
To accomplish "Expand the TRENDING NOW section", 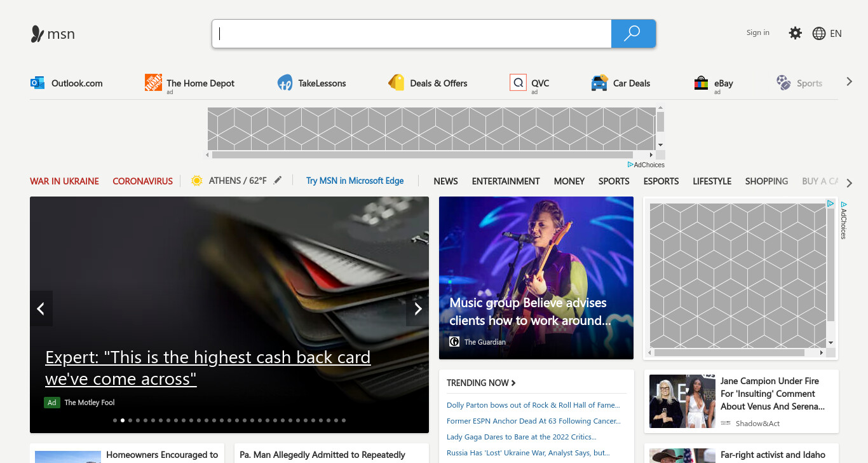I will pyautogui.click(x=481, y=383).
